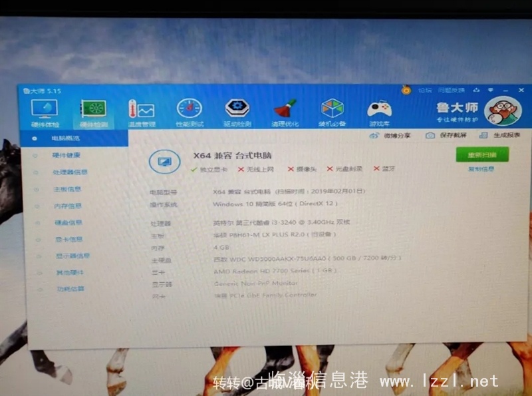Click the P8H61-M LX PLUS R2.0 motherboard value

pos(275,234)
